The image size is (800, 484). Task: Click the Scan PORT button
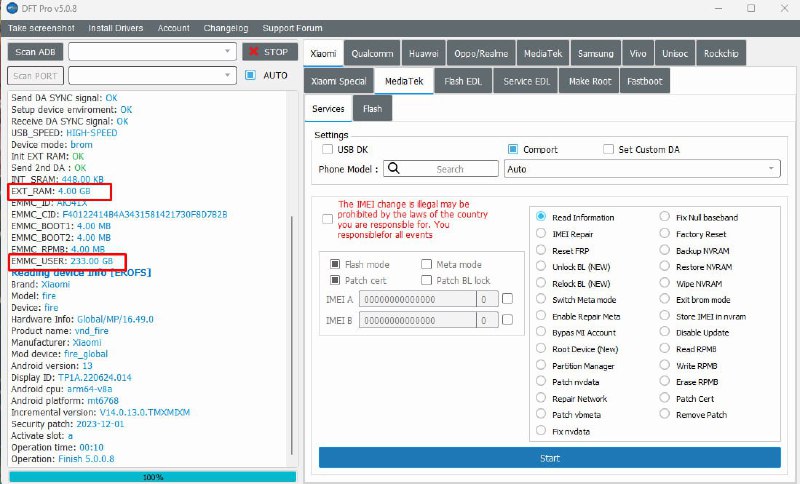[x=35, y=75]
